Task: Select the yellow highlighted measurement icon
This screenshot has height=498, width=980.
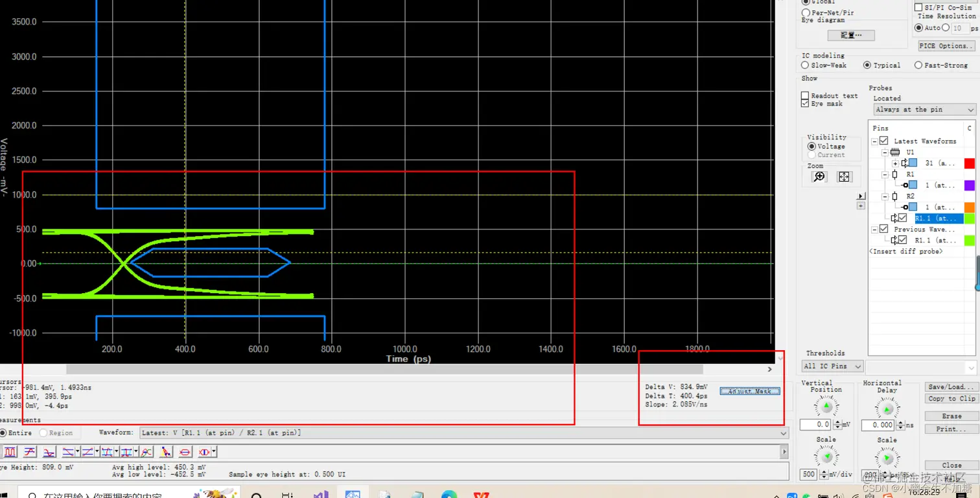Action: 166,452
